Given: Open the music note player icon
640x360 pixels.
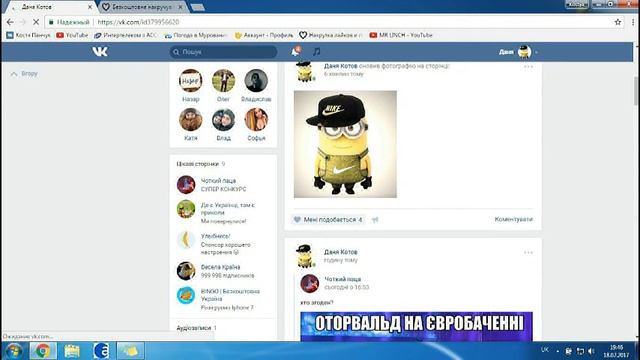Looking at the screenshot, I should tap(316, 51).
